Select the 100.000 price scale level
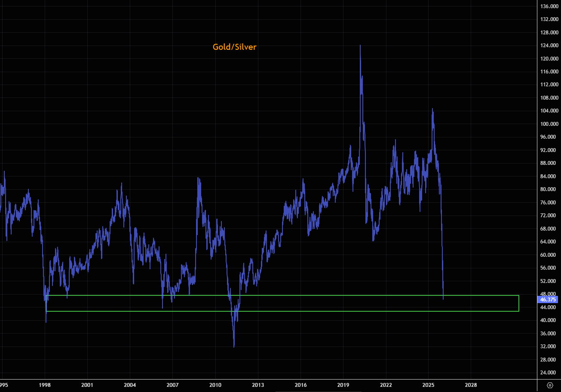The width and height of the screenshot is (561, 392). tap(550, 124)
